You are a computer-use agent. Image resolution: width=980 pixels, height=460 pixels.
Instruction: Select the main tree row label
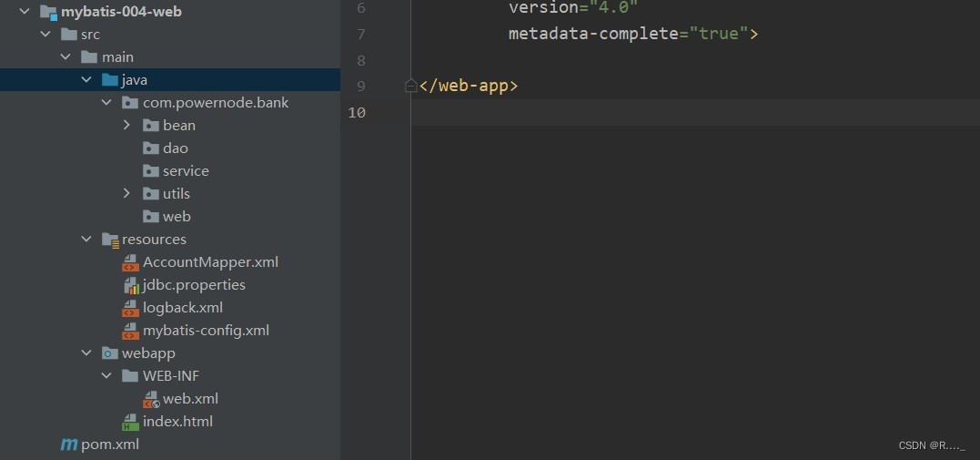118,57
